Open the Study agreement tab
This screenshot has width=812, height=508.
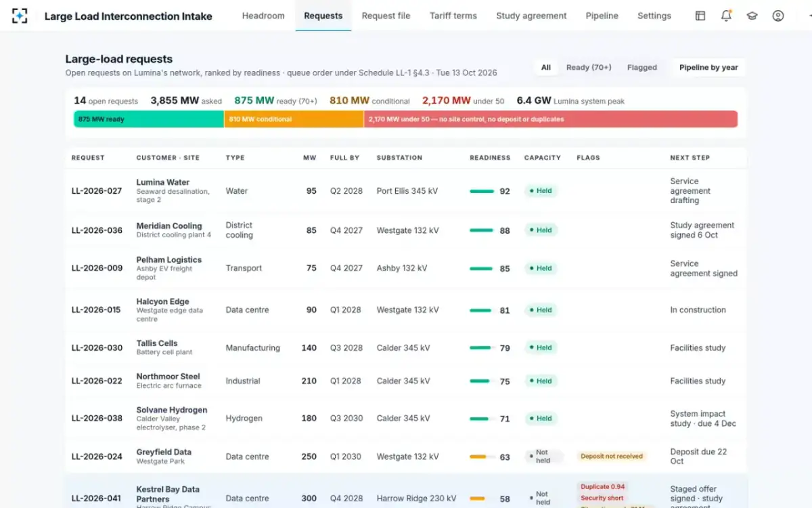(531, 16)
